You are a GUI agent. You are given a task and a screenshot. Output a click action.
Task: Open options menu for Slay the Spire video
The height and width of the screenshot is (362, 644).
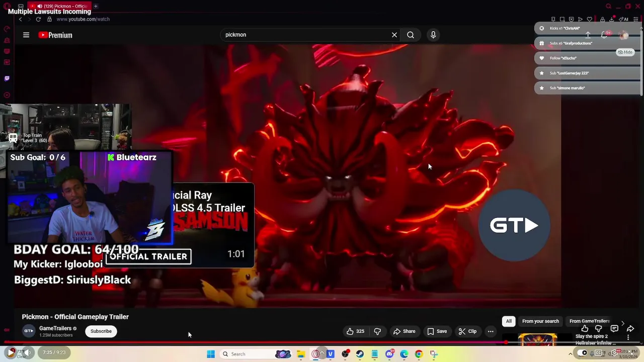[x=628, y=337]
